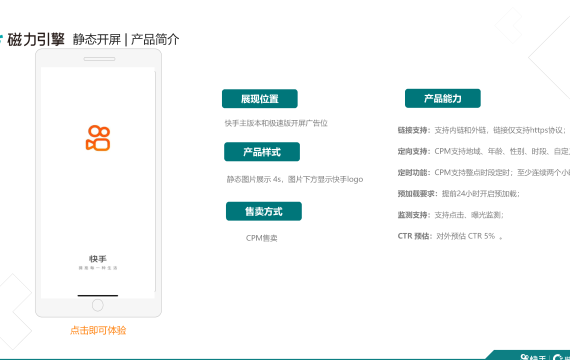Click the 定向支持 line
The image size is (570, 360).
click(x=483, y=151)
